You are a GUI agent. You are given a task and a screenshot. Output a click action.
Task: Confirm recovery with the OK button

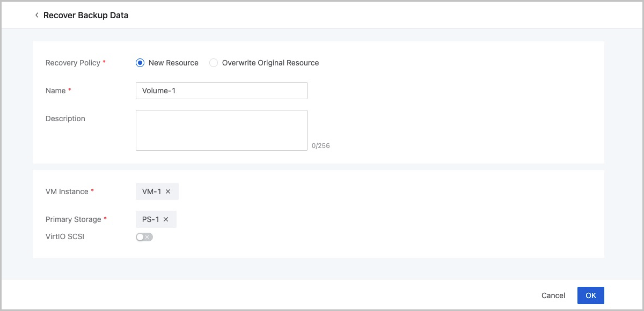[x=590, y=295]
